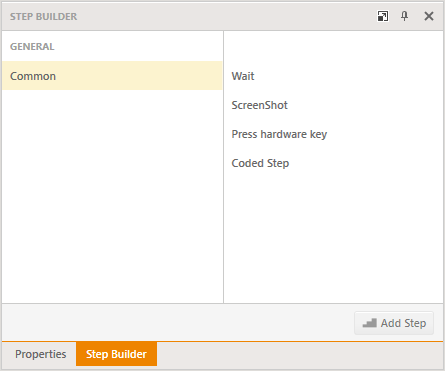Click the GENERAL section header

(x=32, y=46)
